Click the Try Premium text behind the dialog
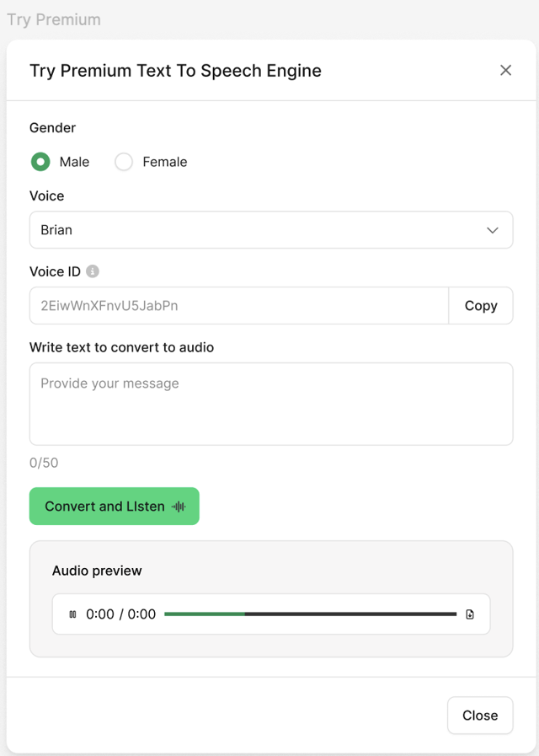The height and width of the screenshot is (756, 539). coord(54,19)
